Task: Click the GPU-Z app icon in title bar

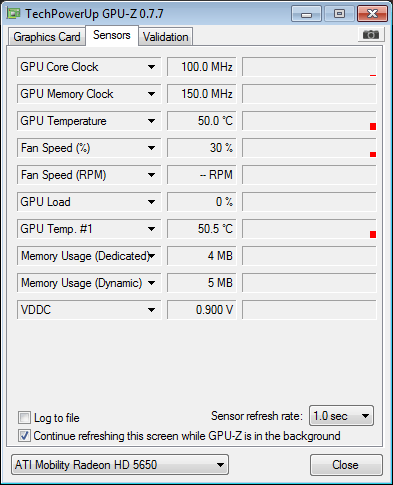Action: coord(14,14)
